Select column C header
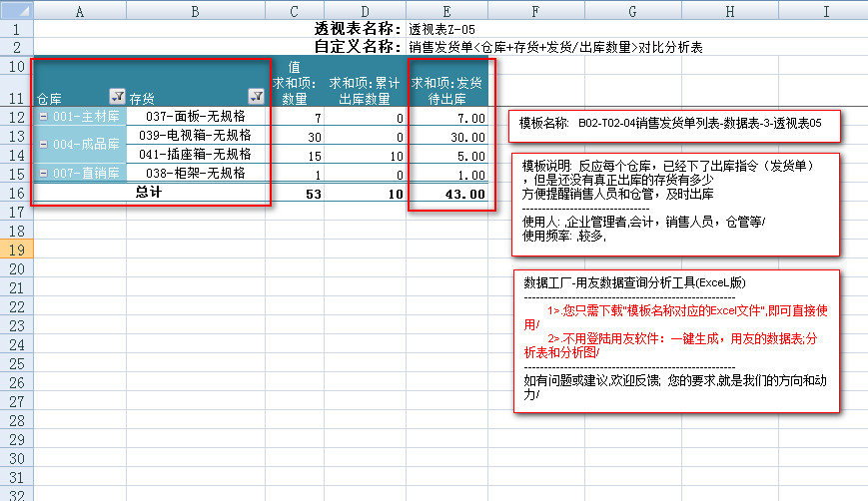The width and height of the screenshot is (868, 501). 293,11
